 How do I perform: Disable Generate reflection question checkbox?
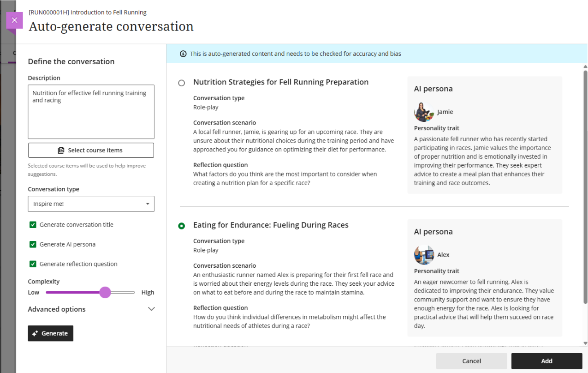pos(33,264)
